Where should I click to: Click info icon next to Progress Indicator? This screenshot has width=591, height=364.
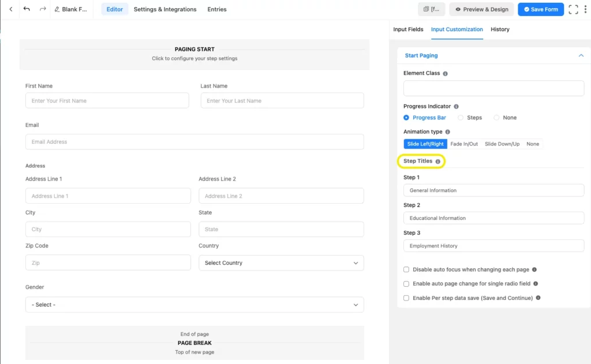coord(456,107)
